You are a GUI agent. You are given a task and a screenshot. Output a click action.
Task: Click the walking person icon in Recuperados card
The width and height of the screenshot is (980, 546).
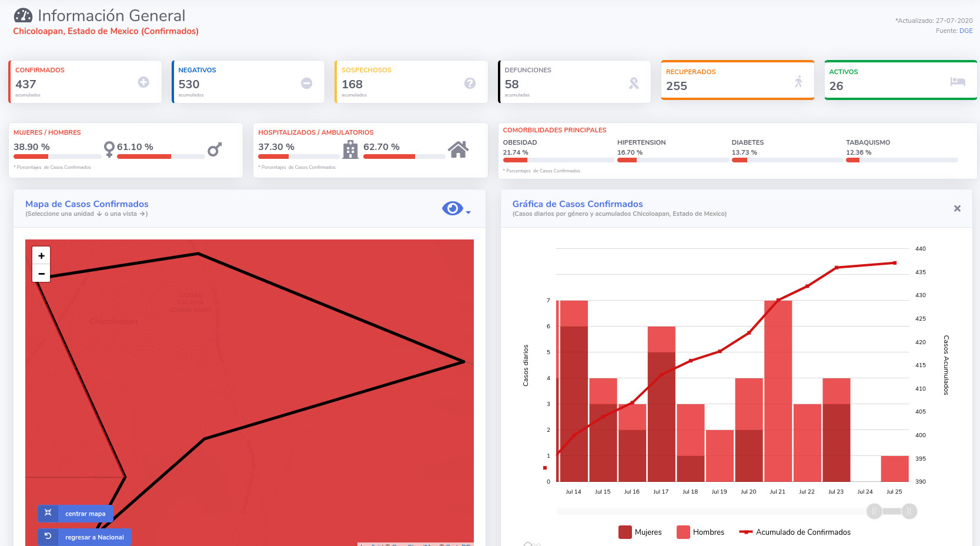(x=798, y=82)
